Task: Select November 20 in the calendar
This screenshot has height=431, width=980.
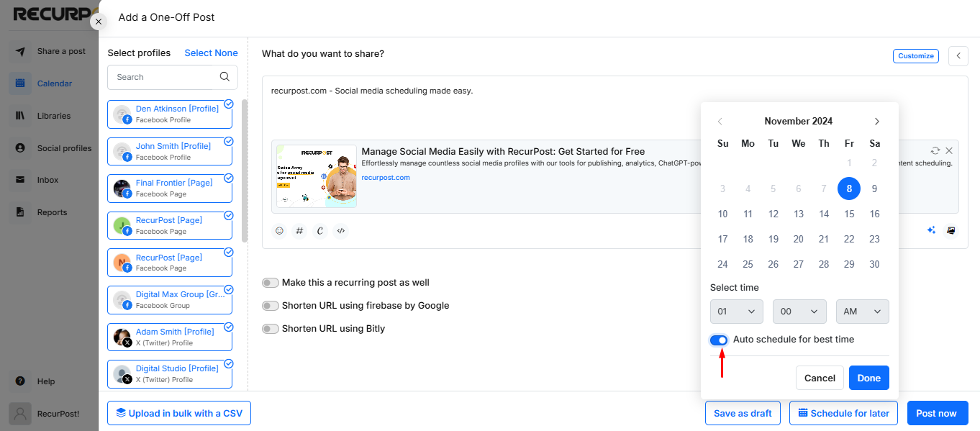Action: point(799,239)
